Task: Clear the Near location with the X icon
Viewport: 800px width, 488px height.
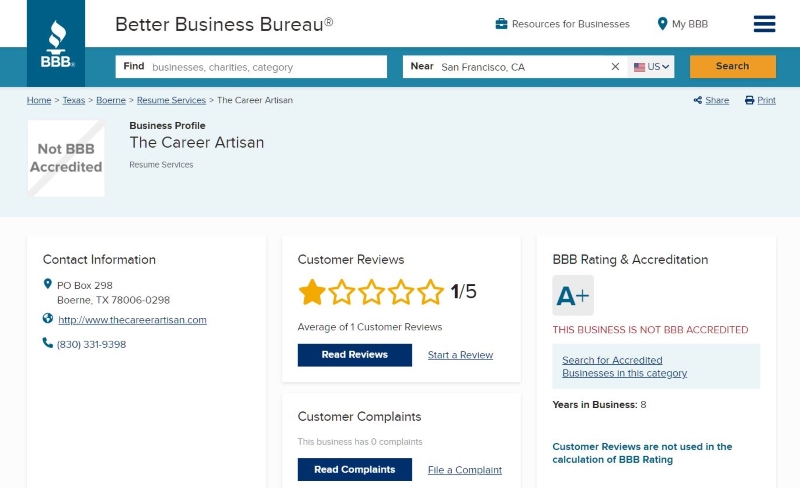Action: [615, 66]
